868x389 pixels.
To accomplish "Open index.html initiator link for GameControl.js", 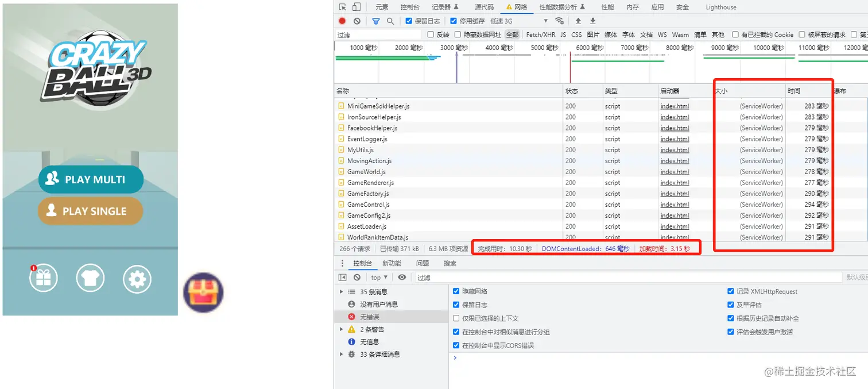I will 675,205.
